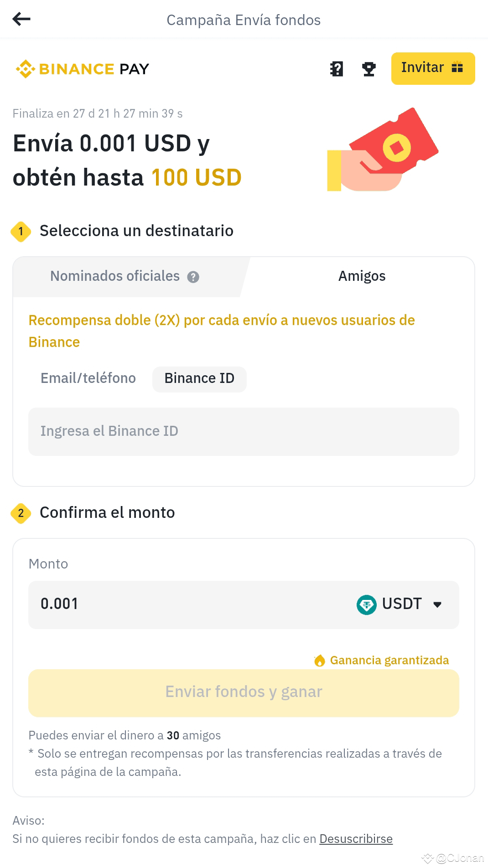Go back using the left arrow
This screenshot has height=868, width=488.
[x=21, y=19]
